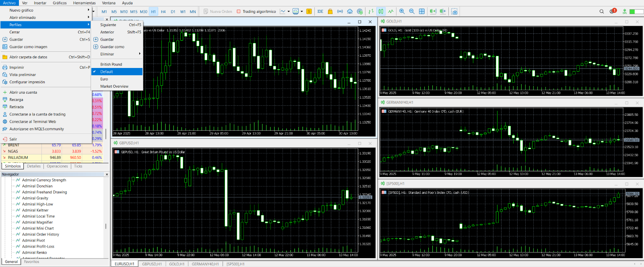
Task: Select the checked Default profile
Action: coord(117,72)
